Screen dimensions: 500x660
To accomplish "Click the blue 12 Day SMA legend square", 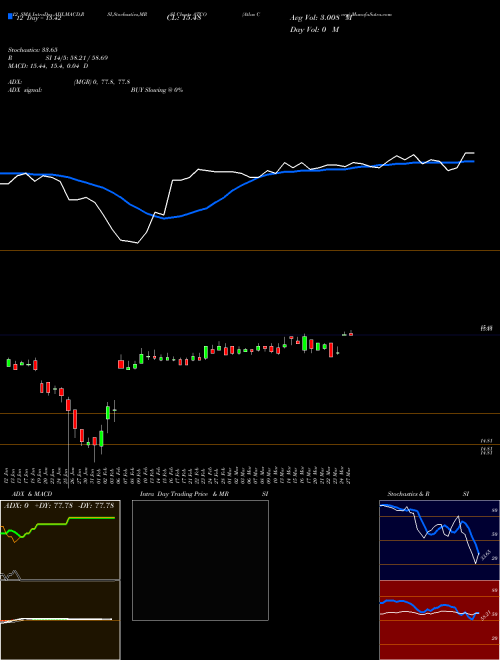I will pyautogui.click(x=10, y=16).
